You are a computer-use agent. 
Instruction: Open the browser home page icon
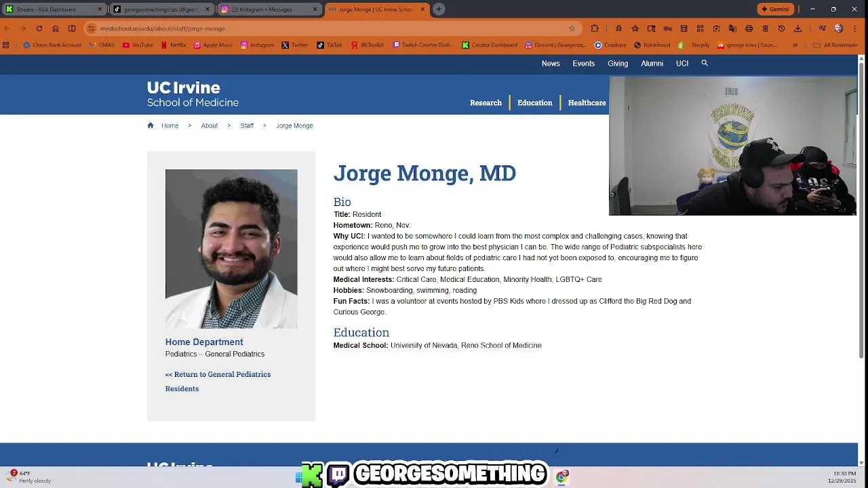[56, 28]
